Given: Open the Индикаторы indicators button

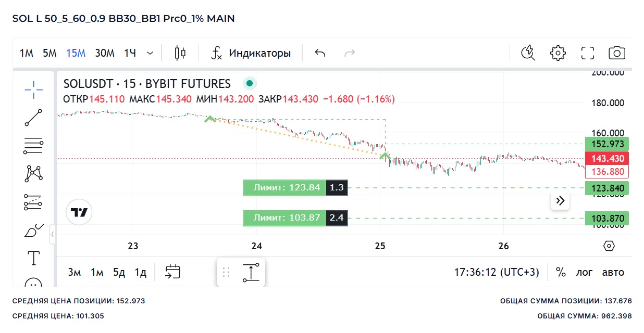Looking at the screenshot, I should pos(251,53).
